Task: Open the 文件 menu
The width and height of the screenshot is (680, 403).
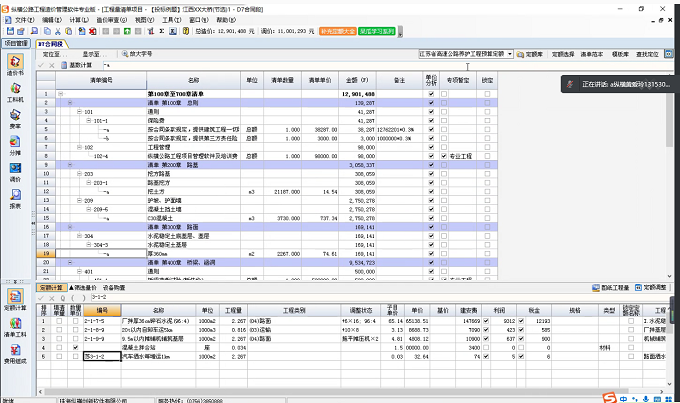Action: tap(24, 20)
